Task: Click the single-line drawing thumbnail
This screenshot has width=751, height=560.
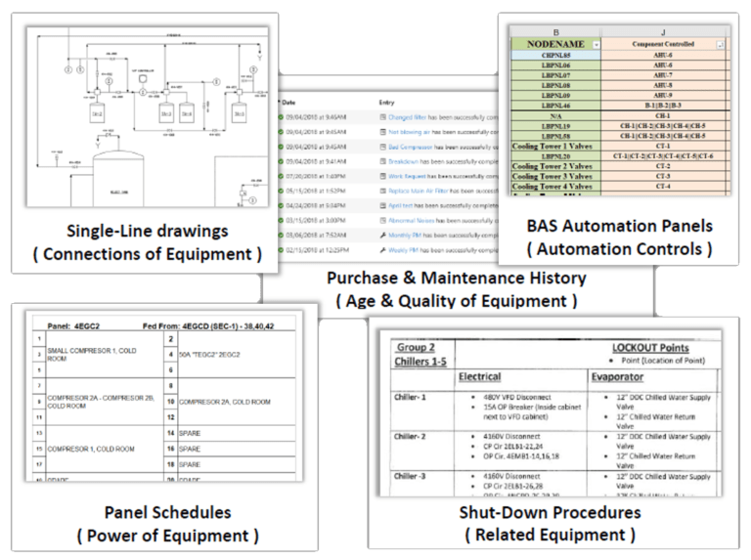Action: (147, 116)
